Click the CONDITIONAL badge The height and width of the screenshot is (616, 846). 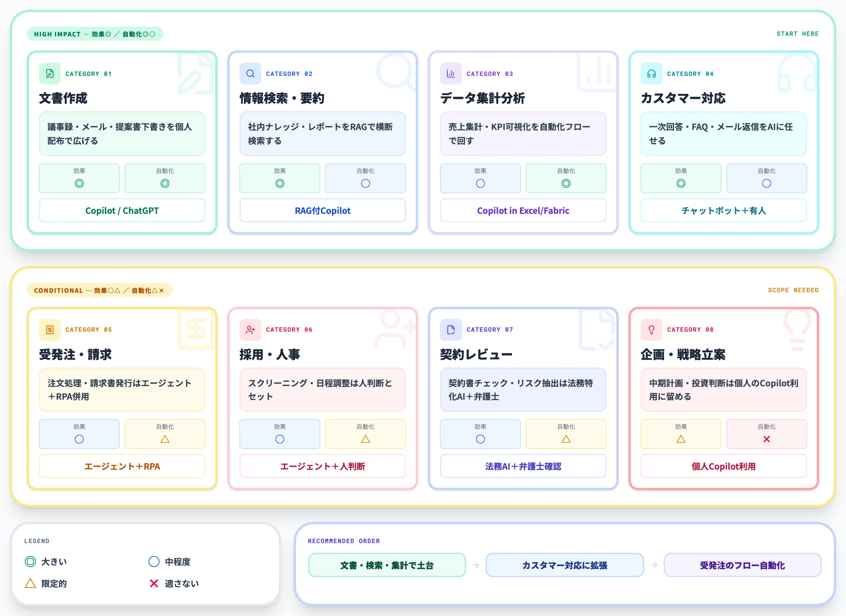click(99, 290)
